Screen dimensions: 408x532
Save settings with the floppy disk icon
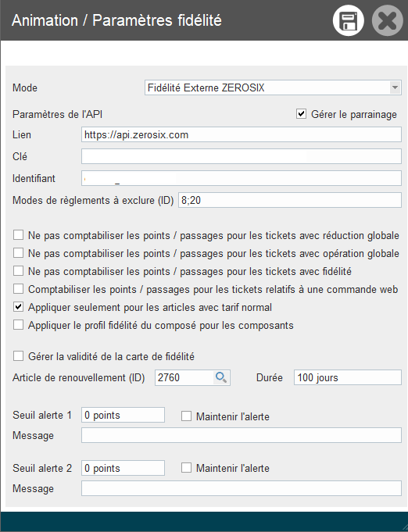349,20
